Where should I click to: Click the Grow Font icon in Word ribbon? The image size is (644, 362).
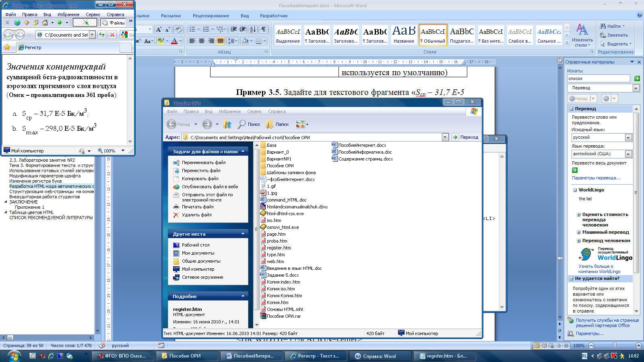click(x=159, y=29)
